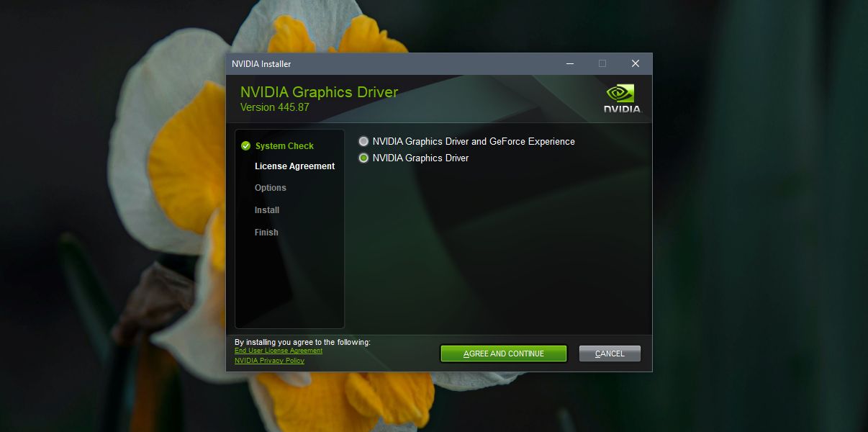Choose the NVIDIA Graphics Driver only radio button
Screen dimensions: 868x432
pos(363,158)
